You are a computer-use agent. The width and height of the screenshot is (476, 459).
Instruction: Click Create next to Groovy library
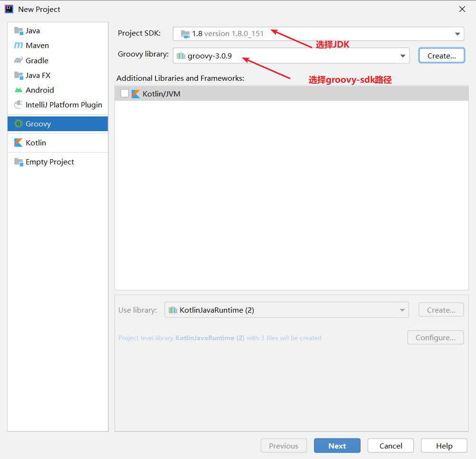[x=441, y=56]
